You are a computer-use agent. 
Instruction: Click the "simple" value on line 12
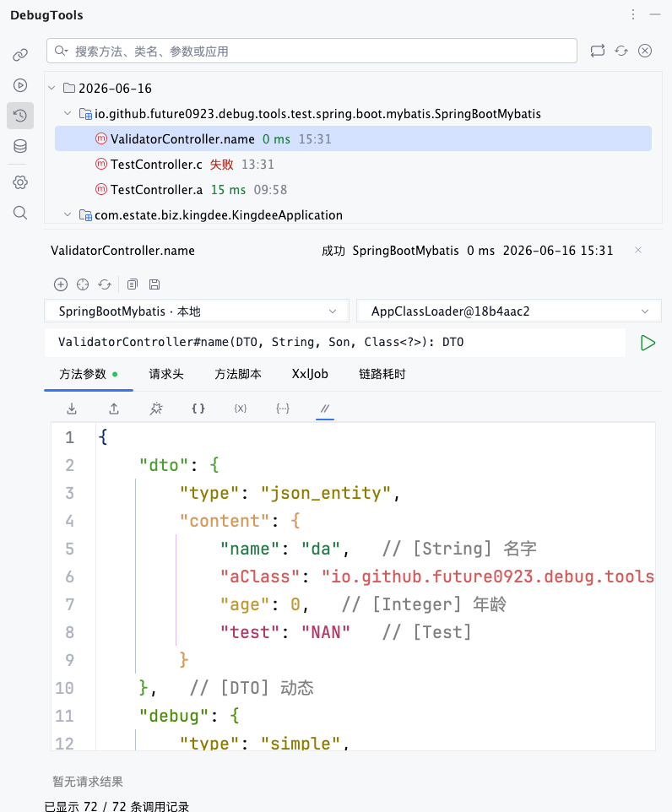pyautogui.click(x=301, y=743)
